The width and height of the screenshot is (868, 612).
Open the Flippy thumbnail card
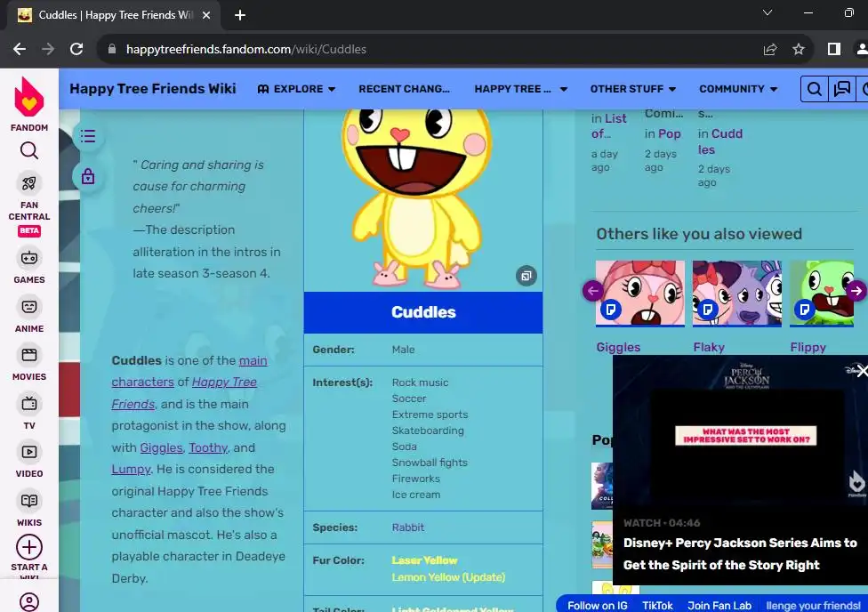point(822,294)
